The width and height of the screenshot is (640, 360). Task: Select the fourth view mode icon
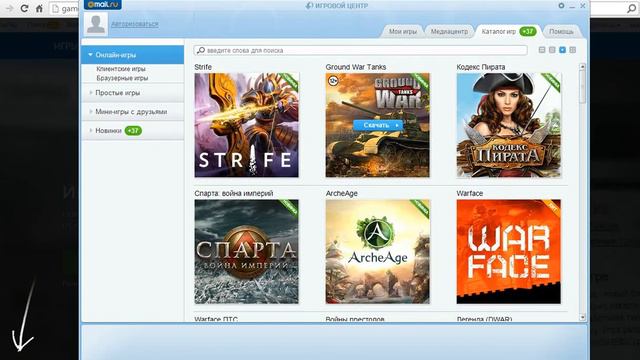coord(573,50)
